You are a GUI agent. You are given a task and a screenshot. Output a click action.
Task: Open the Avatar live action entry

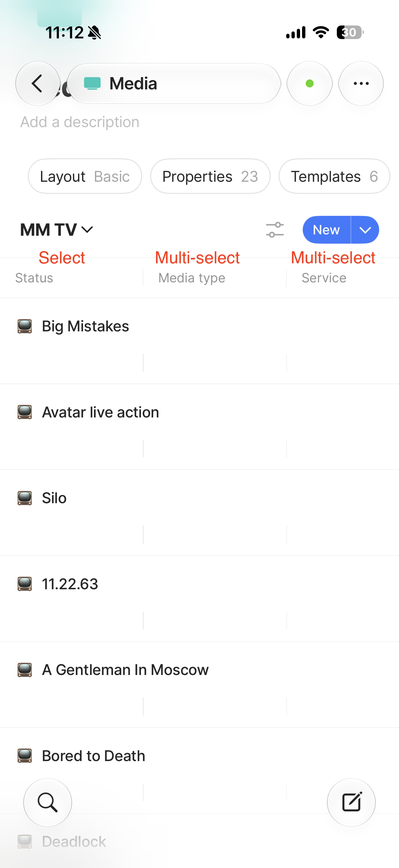100,412
